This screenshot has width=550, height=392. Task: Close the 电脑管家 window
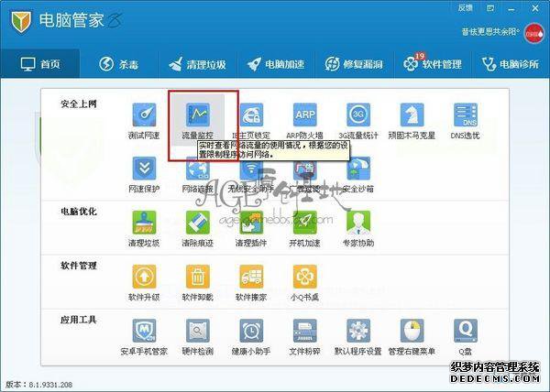point(535,8)
